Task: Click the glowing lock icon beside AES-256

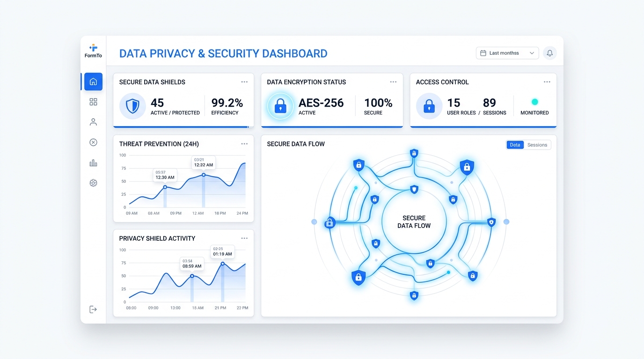Action: pyautogui.click(x=280, y=106)
